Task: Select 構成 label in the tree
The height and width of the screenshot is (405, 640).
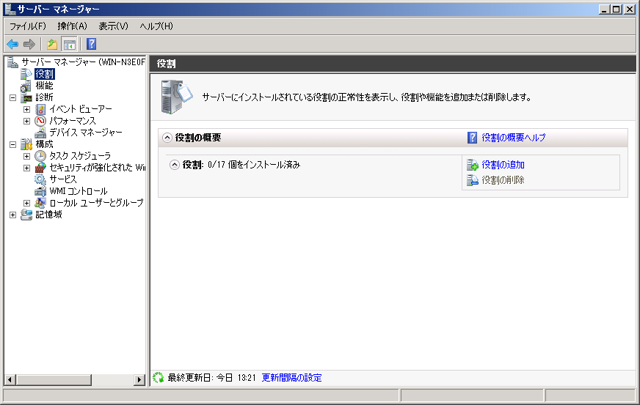Action: [x=44, y=144]
